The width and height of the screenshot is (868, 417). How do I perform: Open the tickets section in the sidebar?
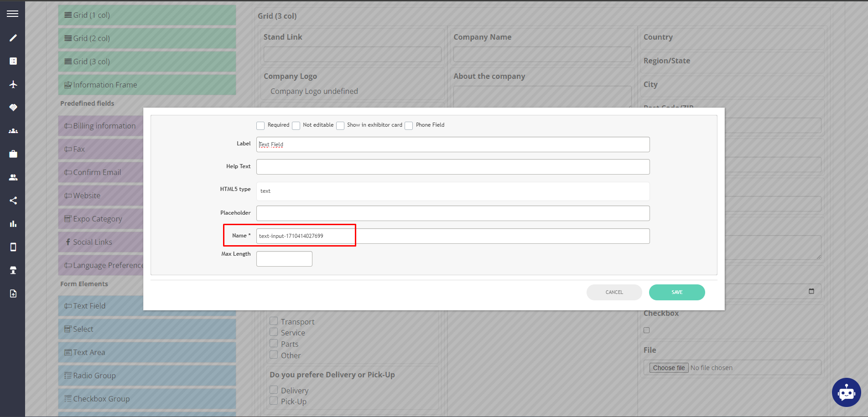pyautogui.click(x=13, y=108)
